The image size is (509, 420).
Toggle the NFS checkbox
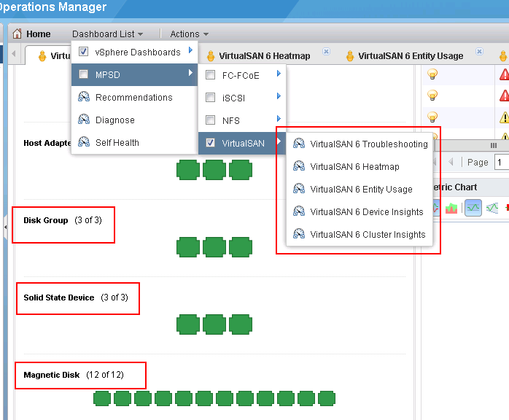tap(210, 120)
